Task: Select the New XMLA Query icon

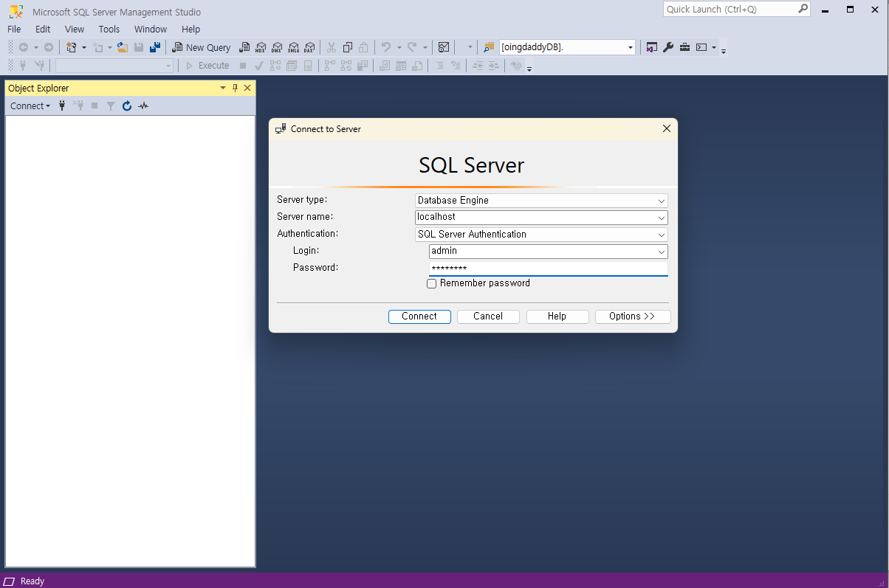Action: click(293, 46)
